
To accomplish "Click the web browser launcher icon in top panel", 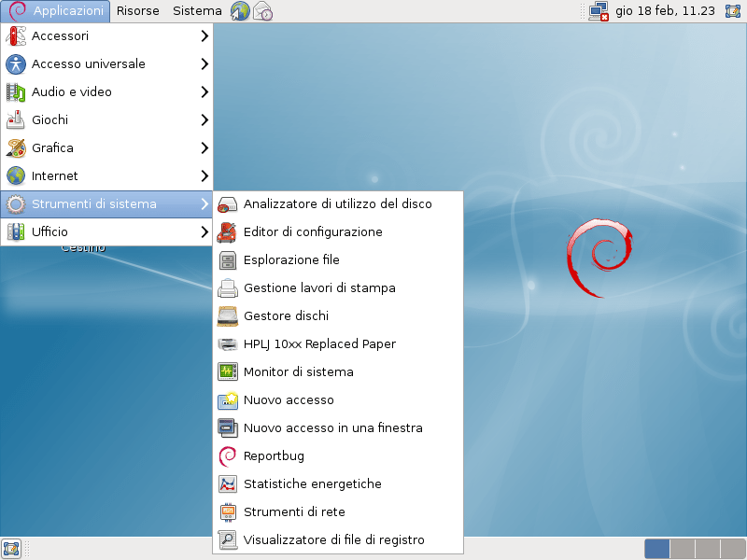I will click(240, 11).
